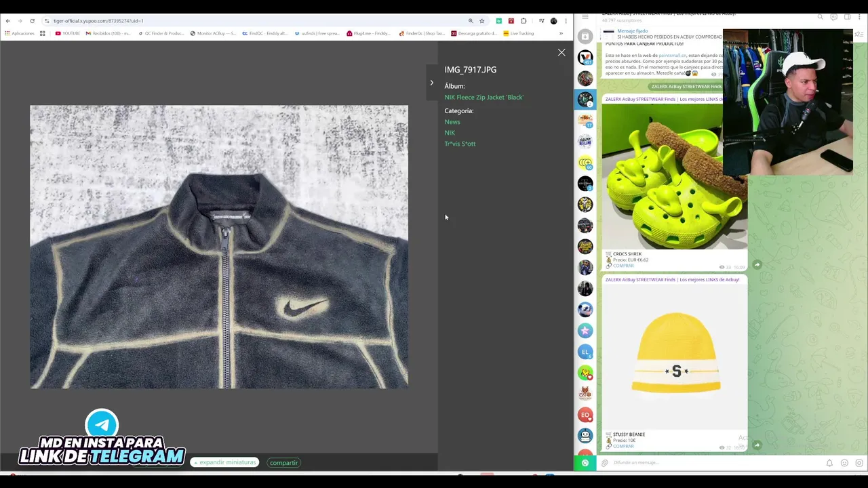Image resolution: width=868 pixels, height=488 pixels.
Task: Click the fleece jacket photo
Action: pos(219,247)
